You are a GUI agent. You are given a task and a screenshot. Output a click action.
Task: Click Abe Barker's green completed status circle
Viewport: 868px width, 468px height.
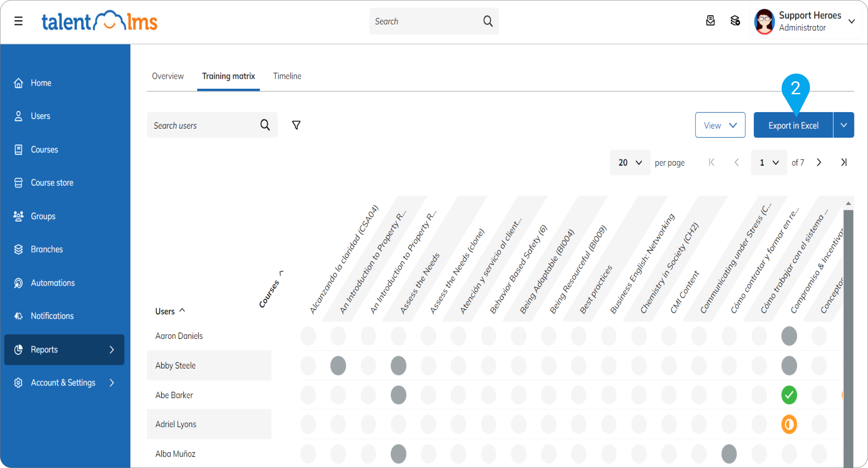(x=789, y=395)
